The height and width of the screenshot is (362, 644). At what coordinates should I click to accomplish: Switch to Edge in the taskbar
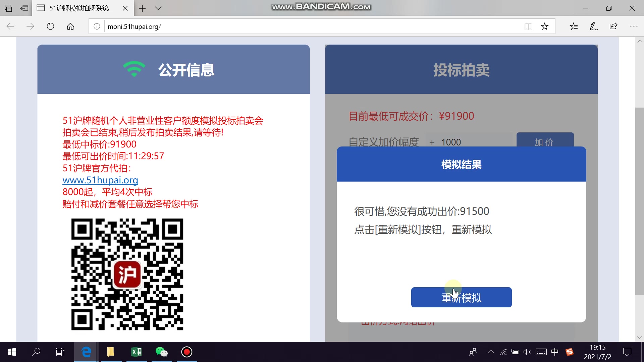[86, 352]
